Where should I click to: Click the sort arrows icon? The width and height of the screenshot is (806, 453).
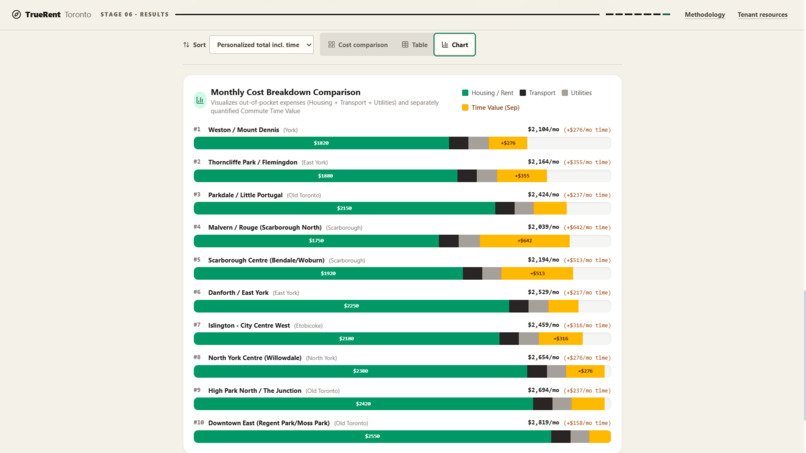click(186, 45)
